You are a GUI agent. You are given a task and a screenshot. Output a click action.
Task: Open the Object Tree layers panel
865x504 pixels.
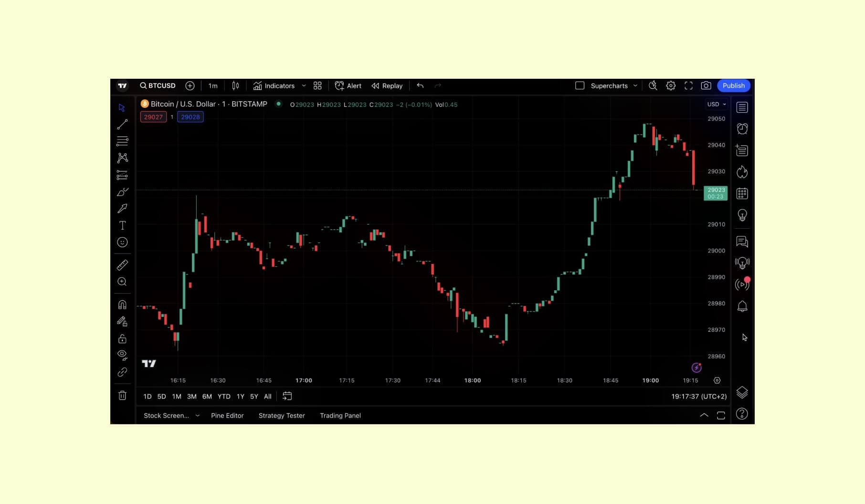point(742,392)
